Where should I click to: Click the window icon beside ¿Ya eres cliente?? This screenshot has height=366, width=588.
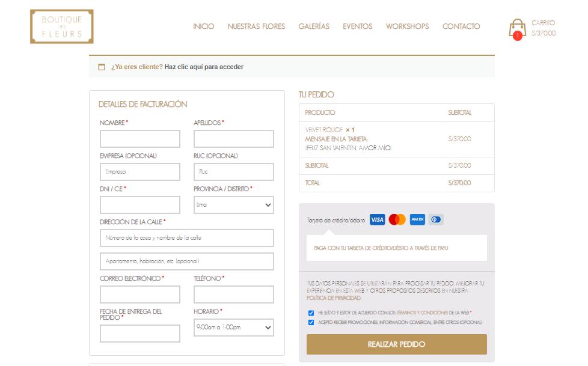pyautogui.click(x=102, y=67)
